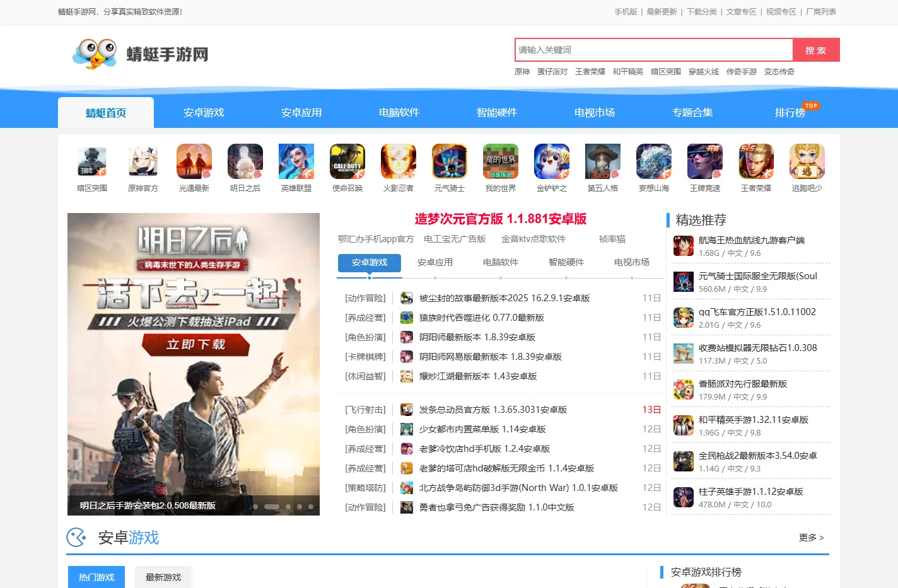Image resolution: width=898 pixels, height=588 pixels.
Task: Switch to 最新游戏 tab
Action: click(163, 577)
